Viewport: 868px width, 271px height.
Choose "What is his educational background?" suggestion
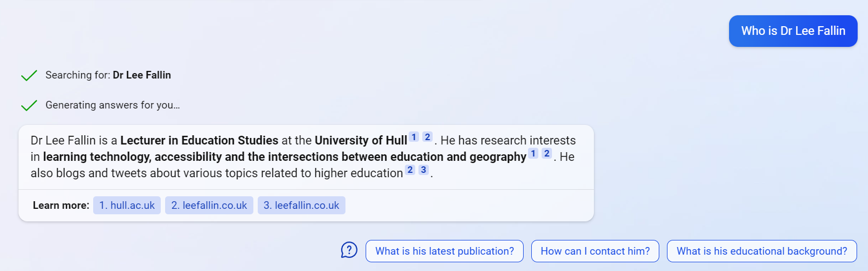click(x=762, y=251)
